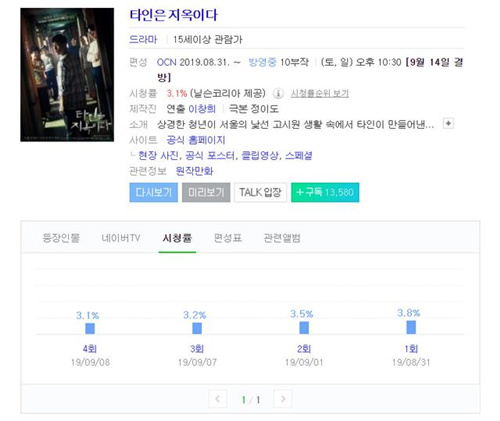Go to next page arrow
The width and height of the screenshot is (500, 421).
(283, 399)
